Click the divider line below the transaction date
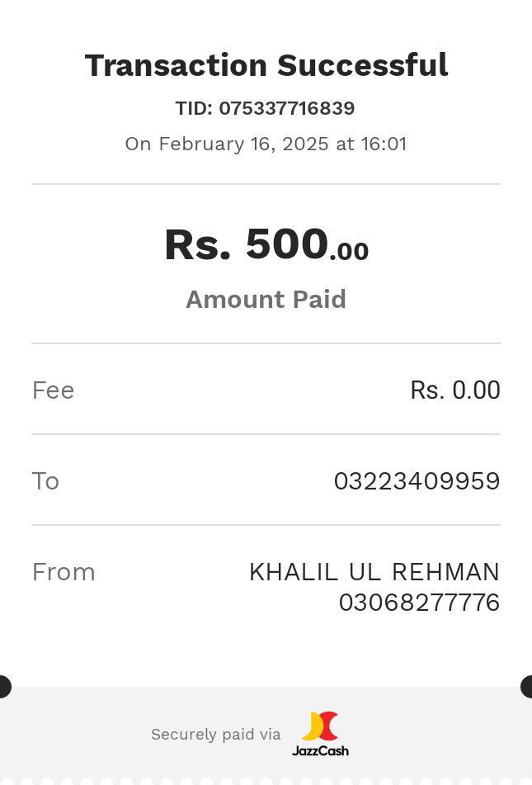 coord(266,184)
